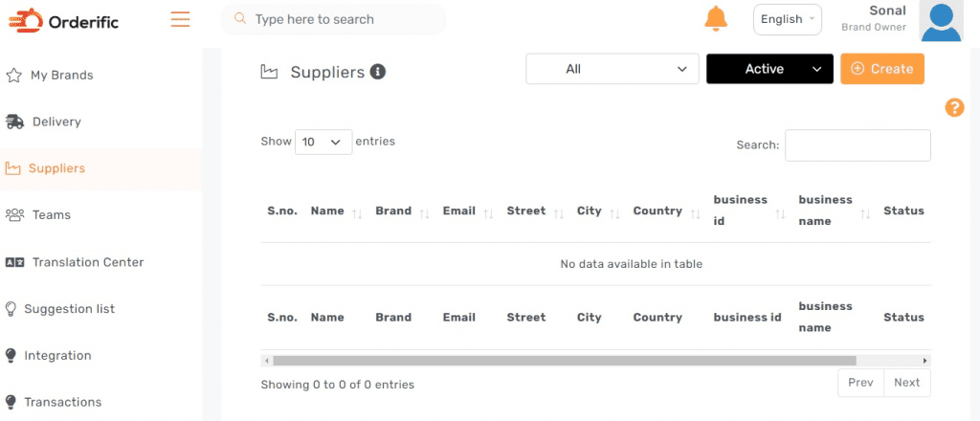Click the horizontal table scrollbar
This screenshot has height=421, width=980.
click(564, 361)
